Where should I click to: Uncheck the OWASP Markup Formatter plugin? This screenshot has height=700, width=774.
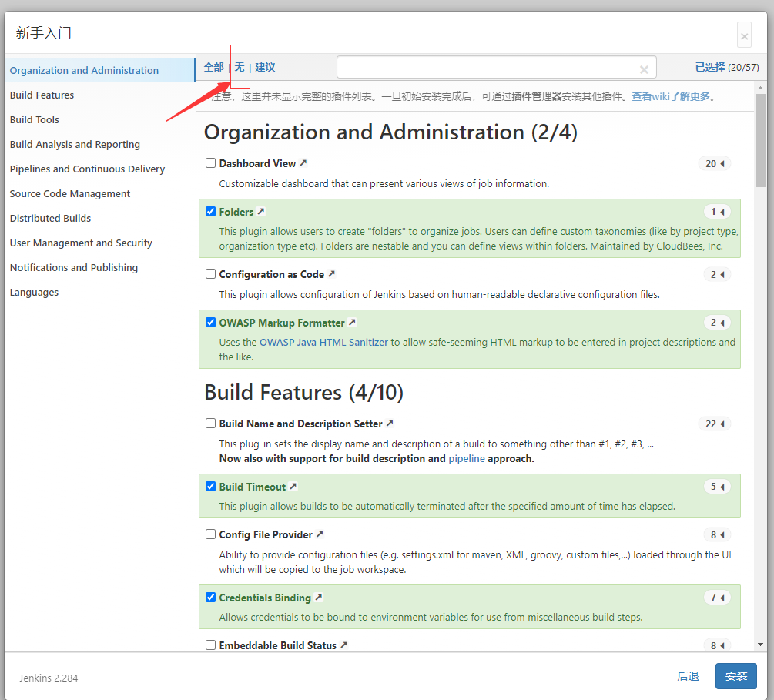click(211, 323)
